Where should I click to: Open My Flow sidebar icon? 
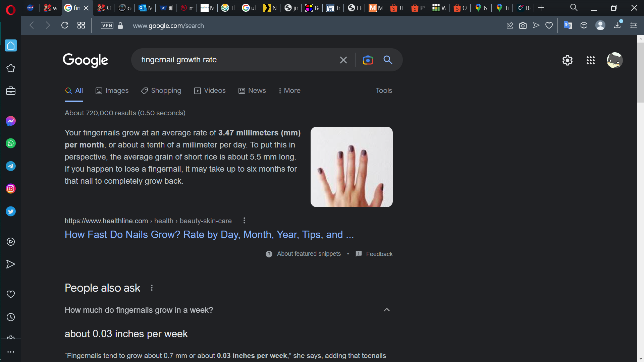[11, 264]
